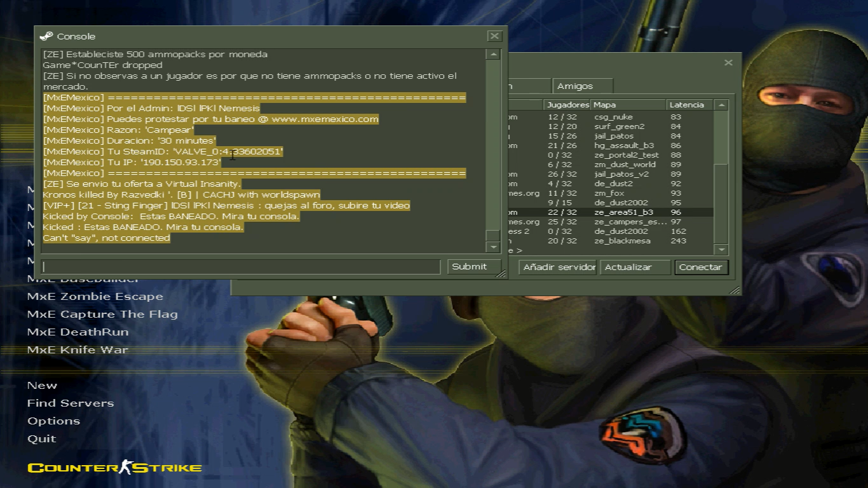Click console line showing Tu SteamID

coord(163,151)
